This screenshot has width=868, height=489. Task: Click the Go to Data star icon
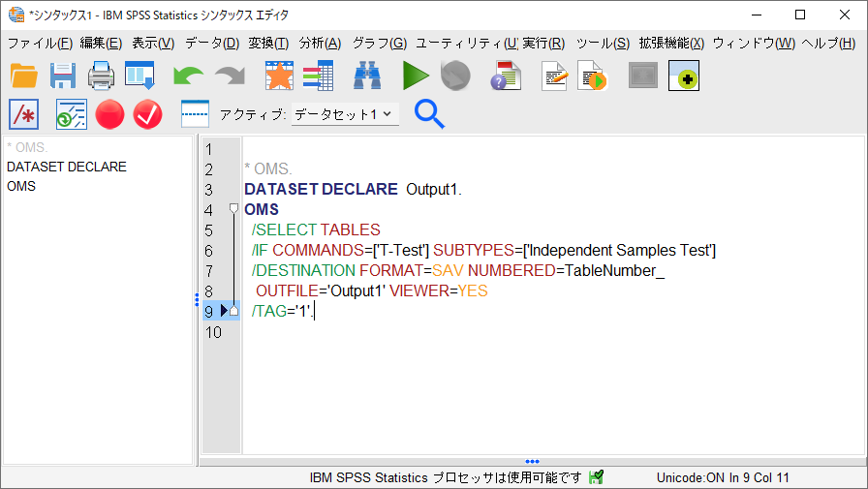click(x=279, y=76)
